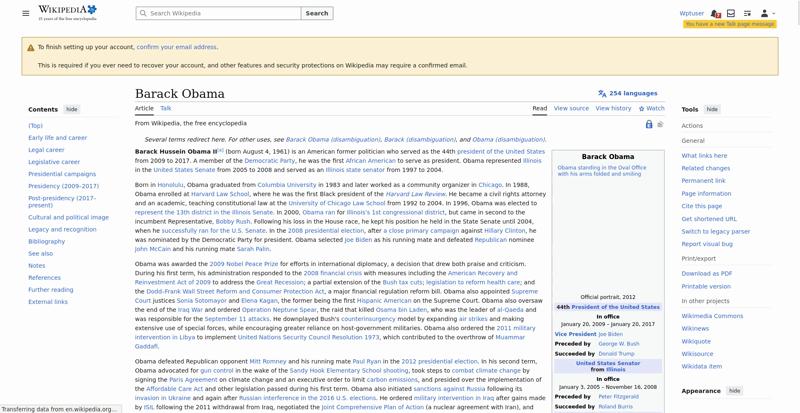Open the notices inbox tray icon
The height and width of the screenshot is (413, 800).
[x=731, y=13]
